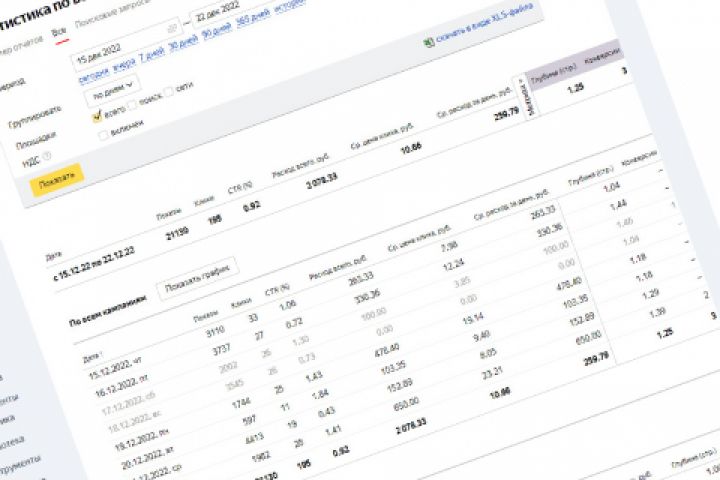This screenshot has width=720, height=480.
Task: Select the 'вчера' period link
Action: pos(124,64)
